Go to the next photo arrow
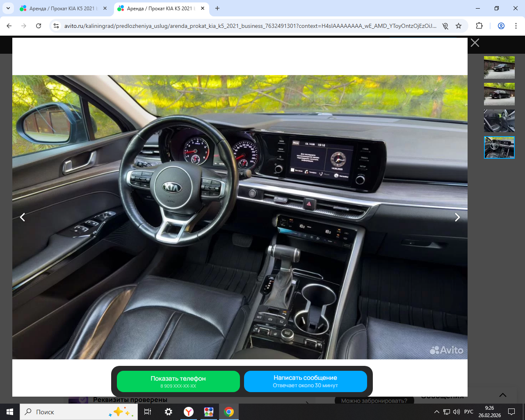525x420 pixels. click(x=457, y=217)
